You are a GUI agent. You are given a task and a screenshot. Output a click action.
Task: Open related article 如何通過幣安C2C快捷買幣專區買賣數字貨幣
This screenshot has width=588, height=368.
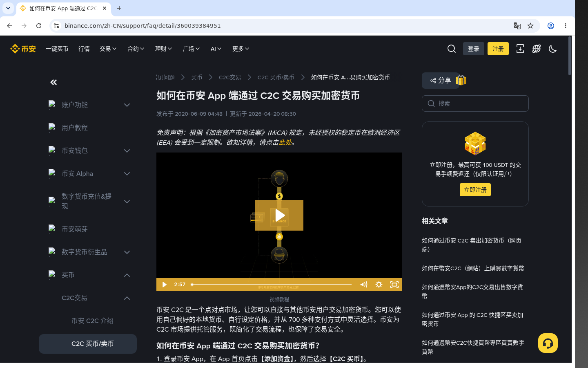(473, 347)
